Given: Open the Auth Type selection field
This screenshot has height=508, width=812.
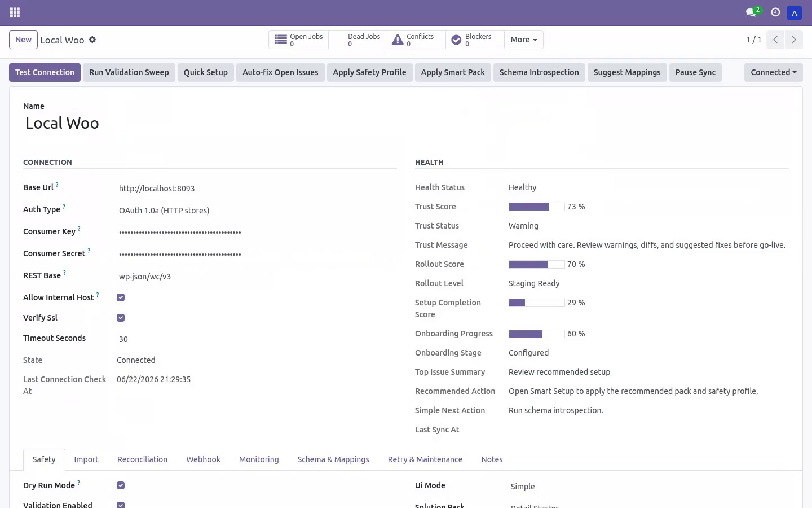Looking at the screenshot, I should tap(257, 211).
